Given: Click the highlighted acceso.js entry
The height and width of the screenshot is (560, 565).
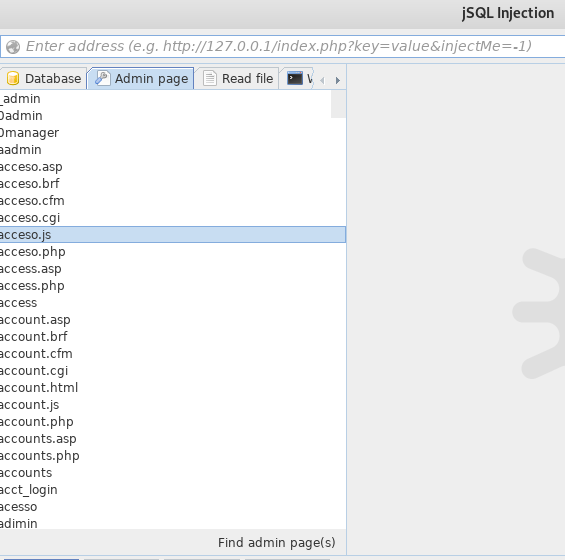Looking at the screenshot, I should [173, 235].
